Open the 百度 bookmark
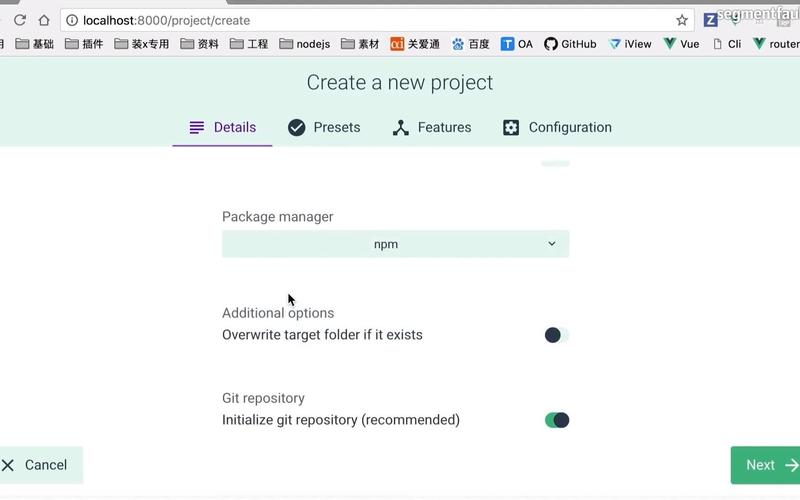The width and height of the screenshot is (800, 500). 470,44
